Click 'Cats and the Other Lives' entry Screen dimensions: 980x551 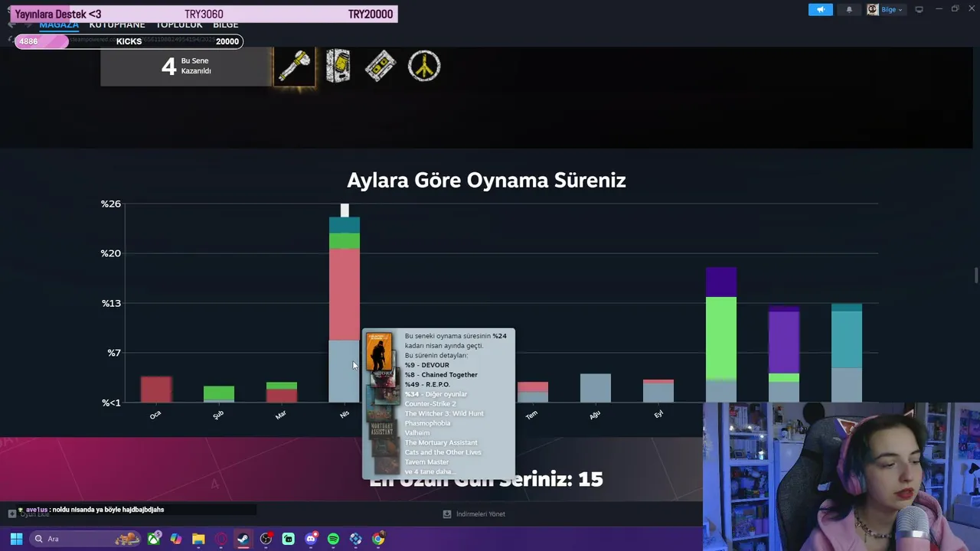point(443,452)
